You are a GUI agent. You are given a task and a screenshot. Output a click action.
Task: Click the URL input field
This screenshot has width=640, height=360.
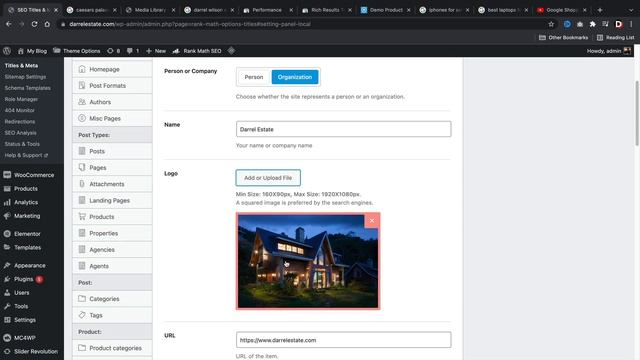point(343,340)
